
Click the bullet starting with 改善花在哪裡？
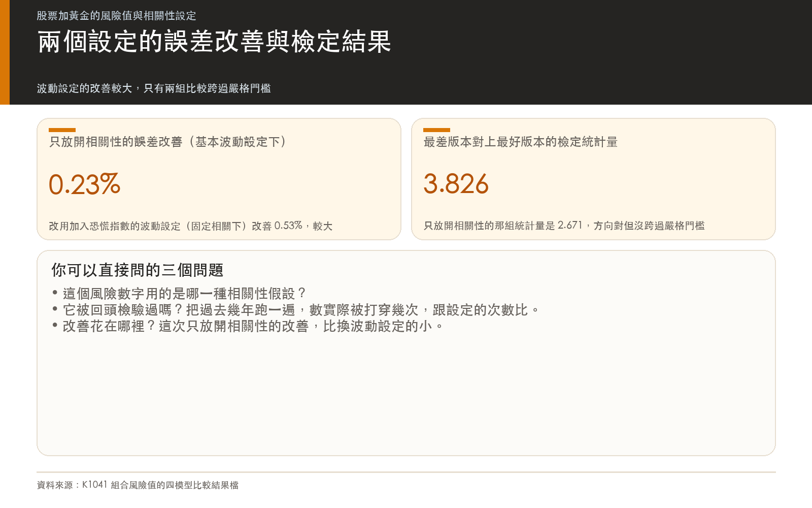(248, 326)
